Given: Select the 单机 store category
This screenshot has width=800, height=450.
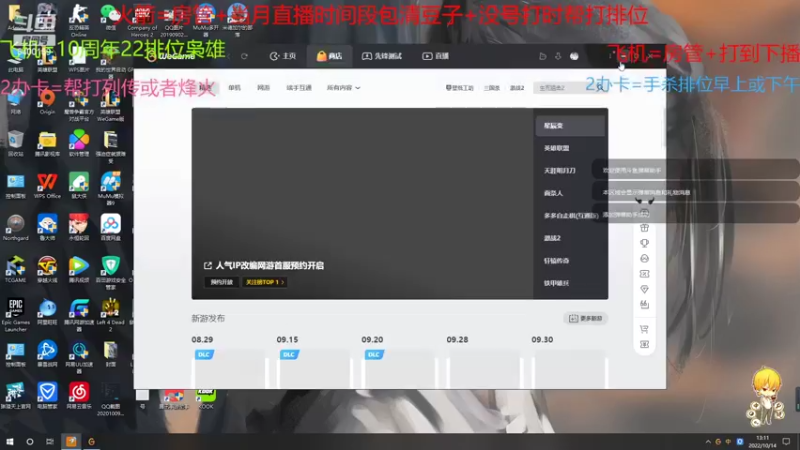Looking at the screenshot, I should point(235,88).
